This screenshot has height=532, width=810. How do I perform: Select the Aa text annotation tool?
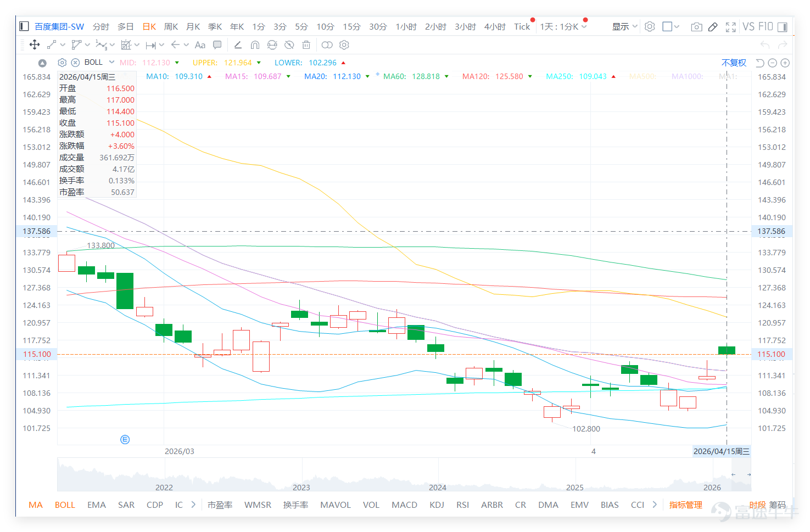pyautogui.click(x=200, y=45)
